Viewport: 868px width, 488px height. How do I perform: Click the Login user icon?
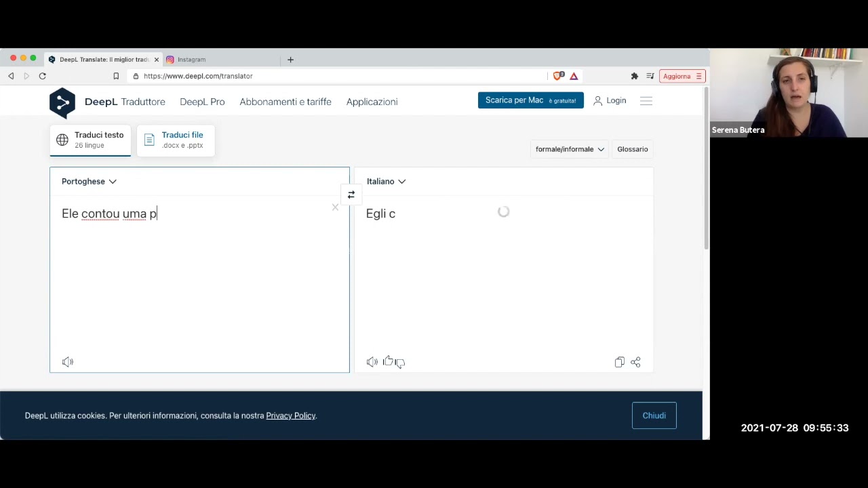tap(597, 100)
